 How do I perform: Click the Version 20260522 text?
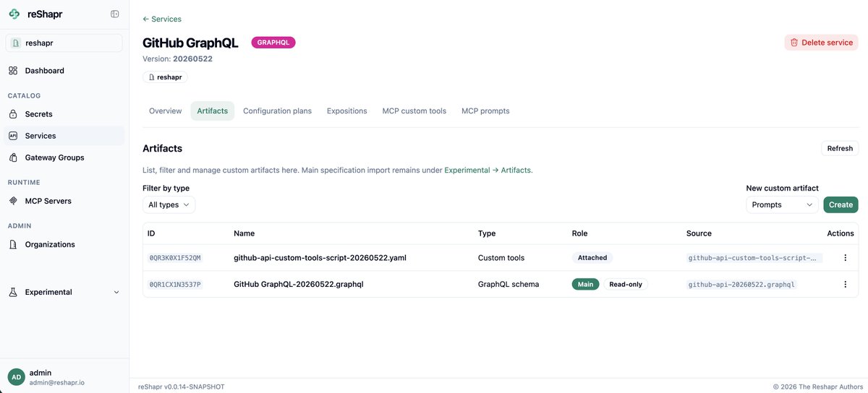pos(177,59)
